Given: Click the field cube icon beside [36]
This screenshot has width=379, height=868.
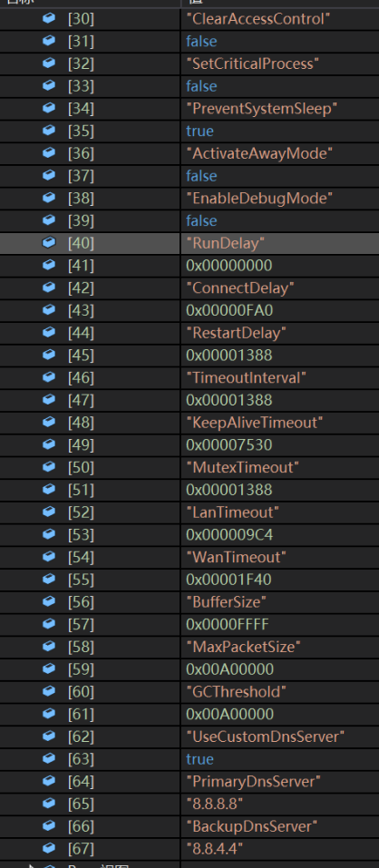Looking at the screenshot, I should tap(49, 152).
